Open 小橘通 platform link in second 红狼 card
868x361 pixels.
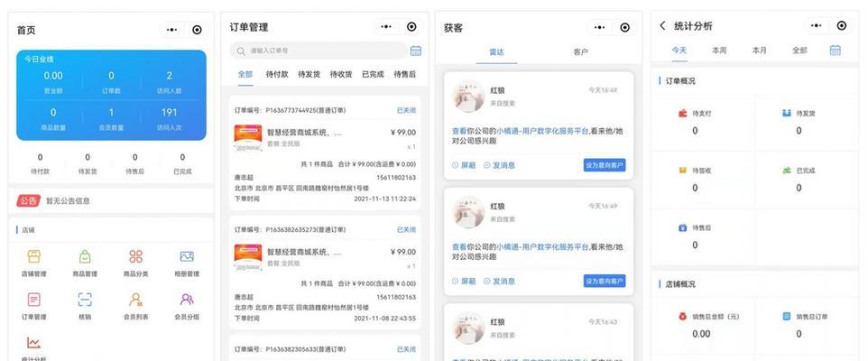pyautogui.click(x=542, y=247)
